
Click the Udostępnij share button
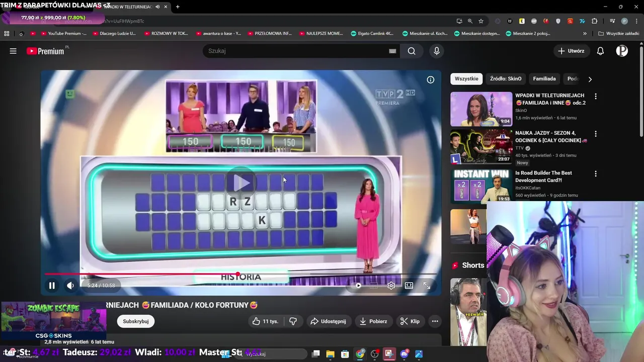point(328,321)
